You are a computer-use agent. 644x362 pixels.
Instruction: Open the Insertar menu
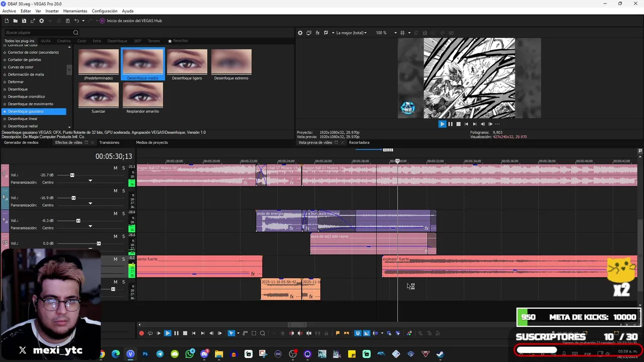click(x=52, y=11)
